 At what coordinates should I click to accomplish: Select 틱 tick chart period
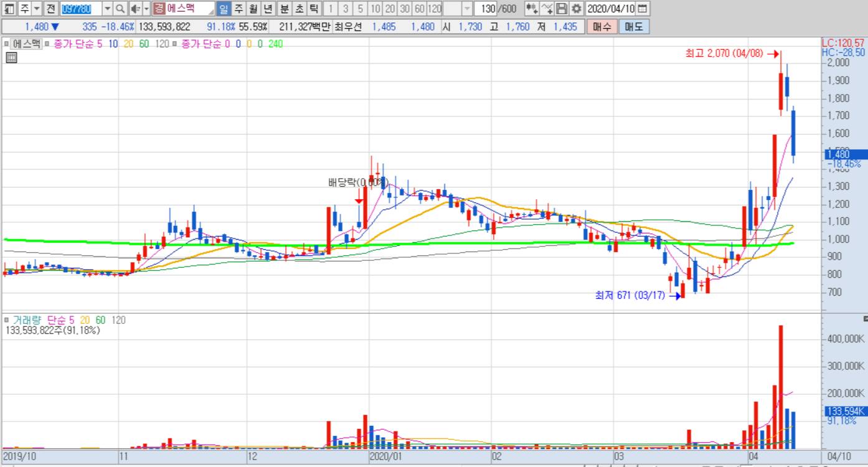[x=314, y=9]
